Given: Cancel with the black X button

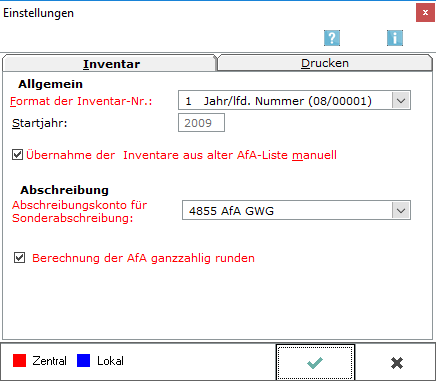Looking at the screenshot, I should [x=397, y=362].
